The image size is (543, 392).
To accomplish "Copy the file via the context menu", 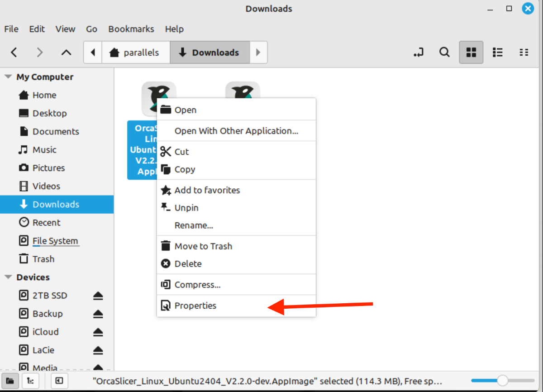I will pyautogui.click(x=236, y=169).
